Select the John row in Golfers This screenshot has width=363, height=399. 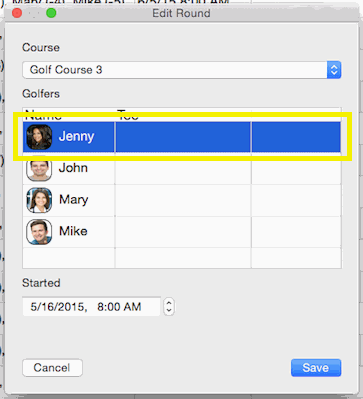(x=182, y=168)
